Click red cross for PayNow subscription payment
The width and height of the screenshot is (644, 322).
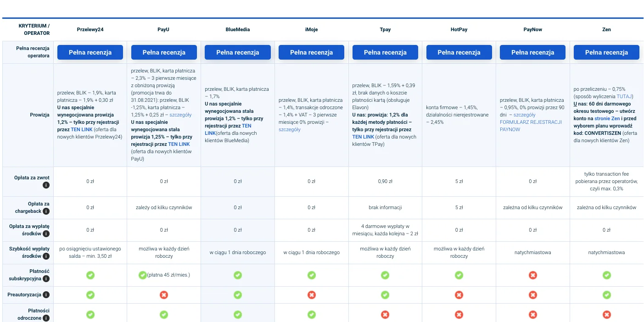pyautogui.click(x=532, y=275)
